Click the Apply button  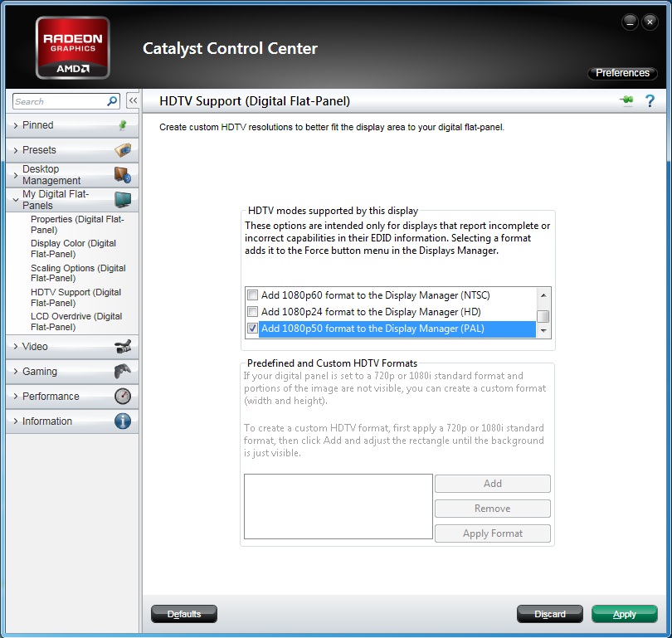click(x=624, y=614)
